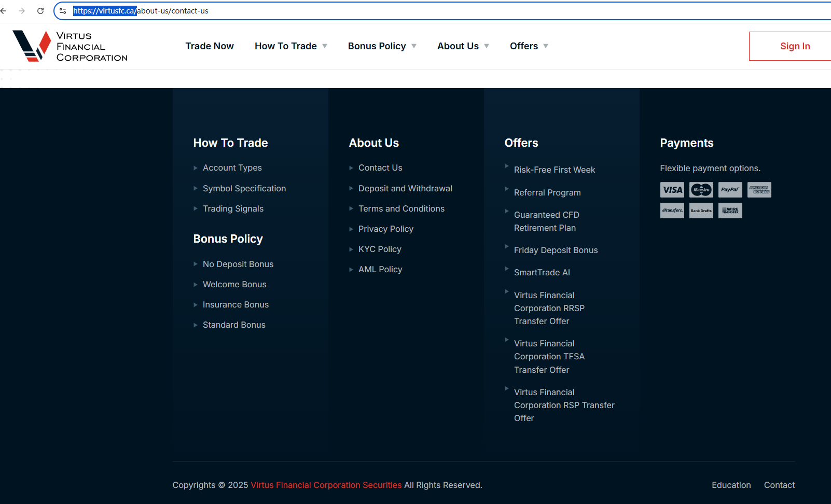Open KYC Policy link
831x504 pixels.
click(x=380, y=249)
